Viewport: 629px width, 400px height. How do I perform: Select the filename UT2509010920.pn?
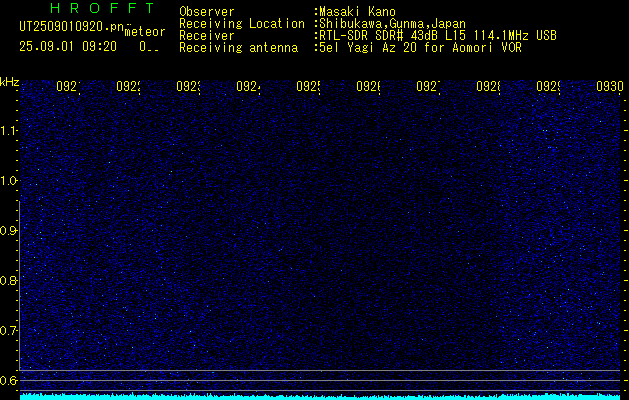(x=72, y=27)
